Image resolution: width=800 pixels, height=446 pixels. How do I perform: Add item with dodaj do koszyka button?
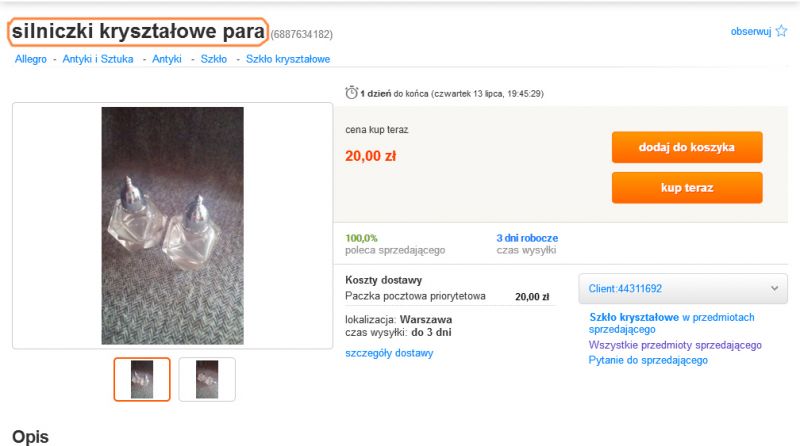687,147
